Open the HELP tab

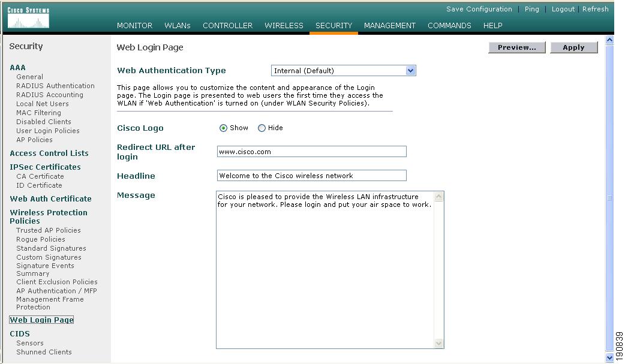coord(492,26)
